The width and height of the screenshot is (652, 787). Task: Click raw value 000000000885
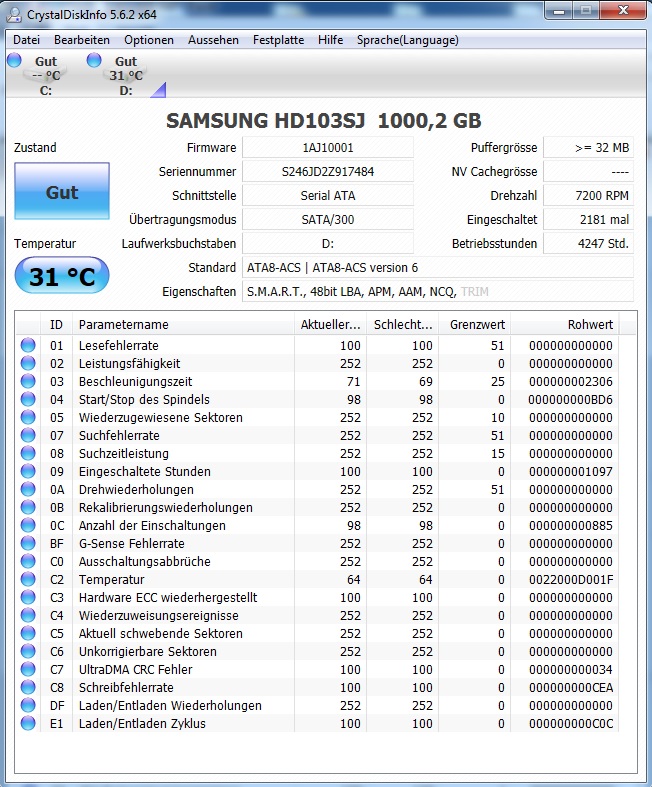[x=571, y=526]
